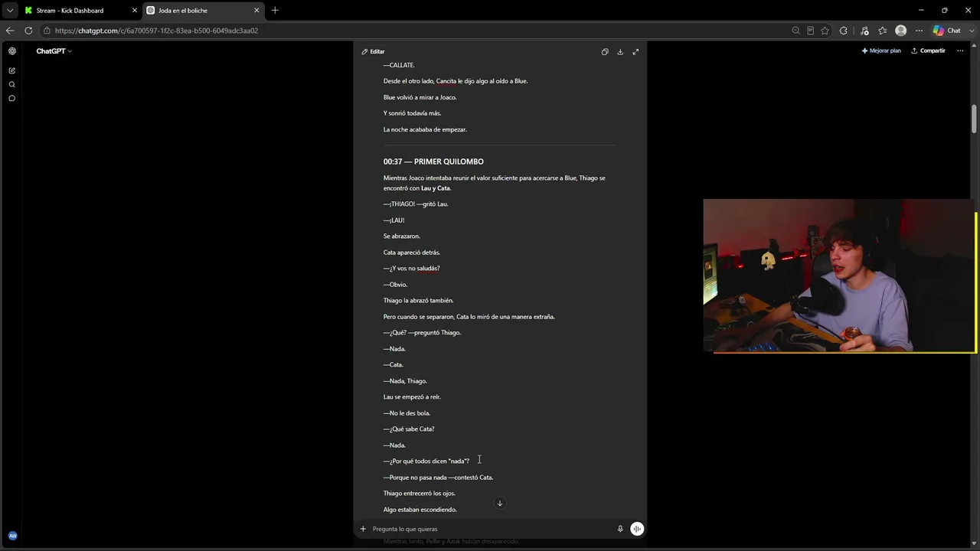
Task: Click Mejorar plan
Action: [x=881, y=51]
